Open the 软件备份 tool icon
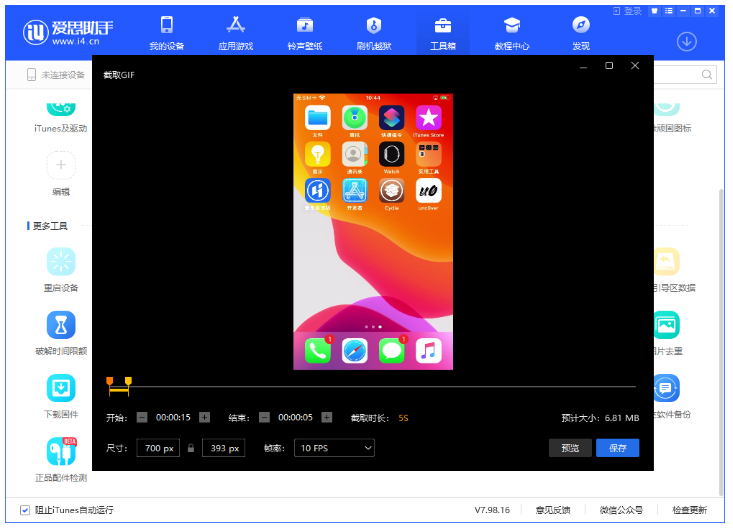Image resolution: width=733 pixels, height=528 pixels. (667, 388)
